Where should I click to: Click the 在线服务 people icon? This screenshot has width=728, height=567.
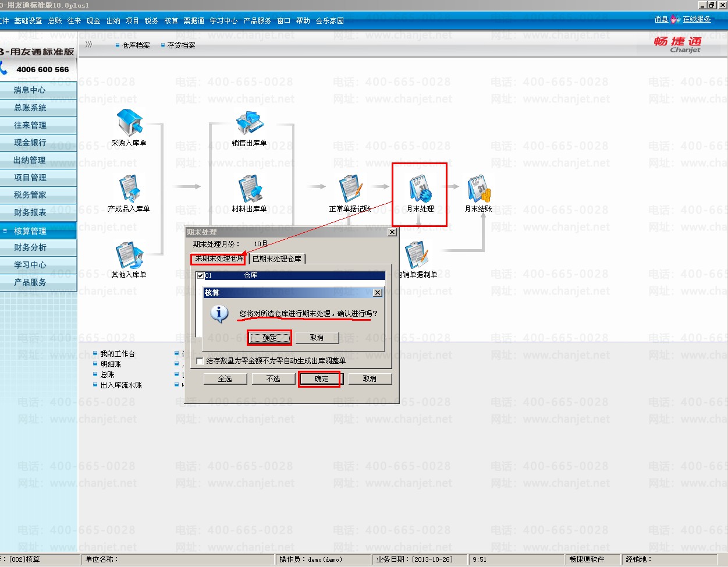[x=676, y=19]
